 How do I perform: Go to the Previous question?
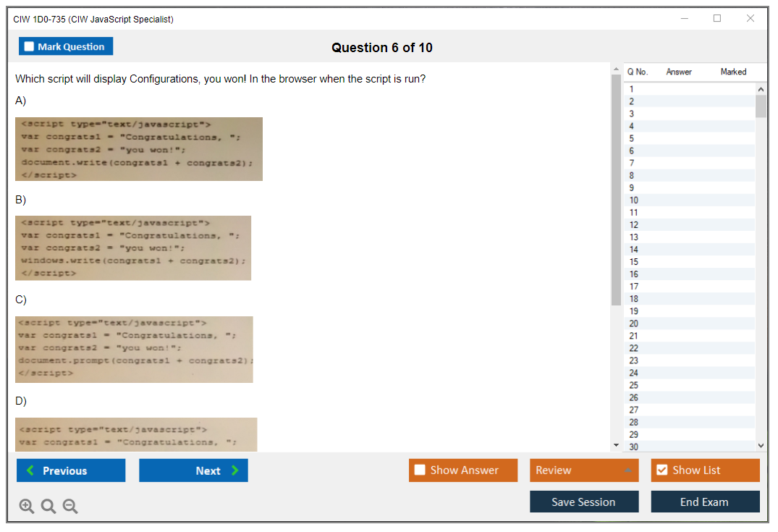(71, 470)
